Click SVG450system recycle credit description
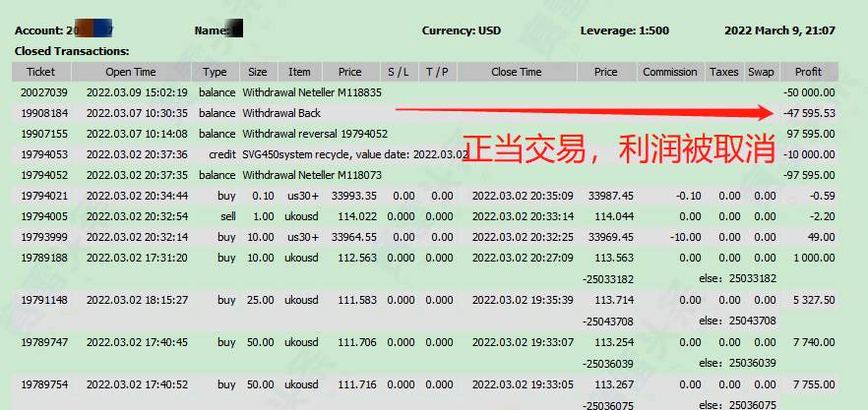Viewport: 868px width, 410px height. coord(355,154)
